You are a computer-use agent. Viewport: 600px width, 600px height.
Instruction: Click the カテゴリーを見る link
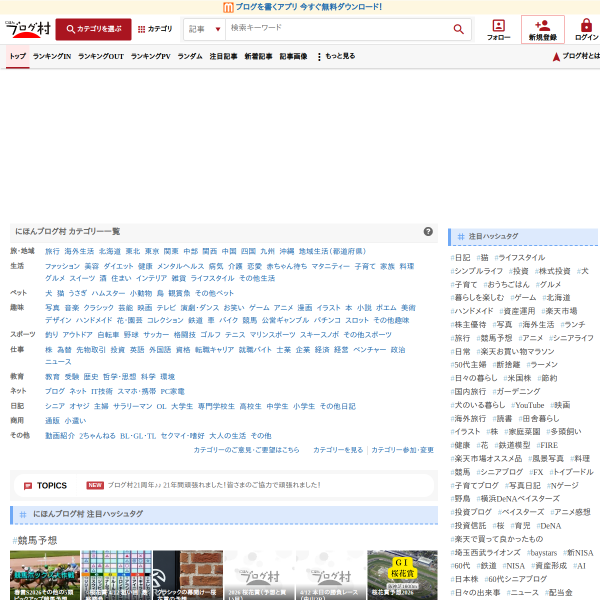pos(338,450)
